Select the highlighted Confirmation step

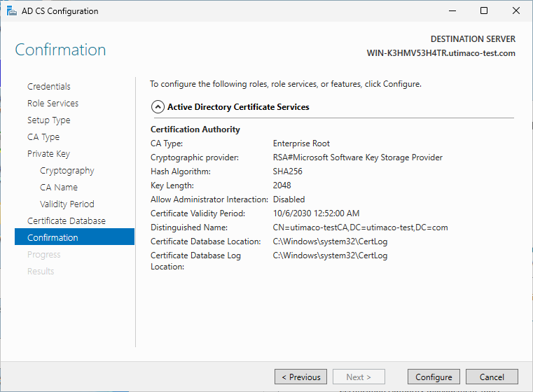point(74,237)
